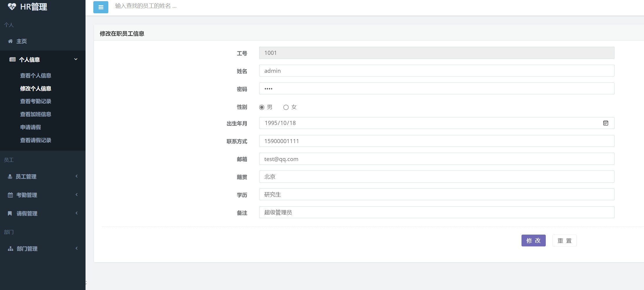The height and width of the screenshot is (290, 644).
Task: Expand the 部门管理 menu chevron
Action: click(77, 248)
